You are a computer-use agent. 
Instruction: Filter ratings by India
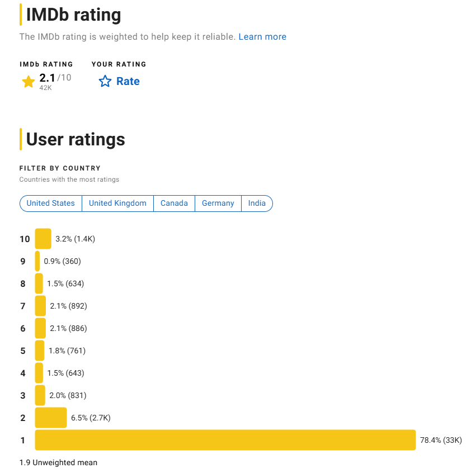(x=257, y=203)
